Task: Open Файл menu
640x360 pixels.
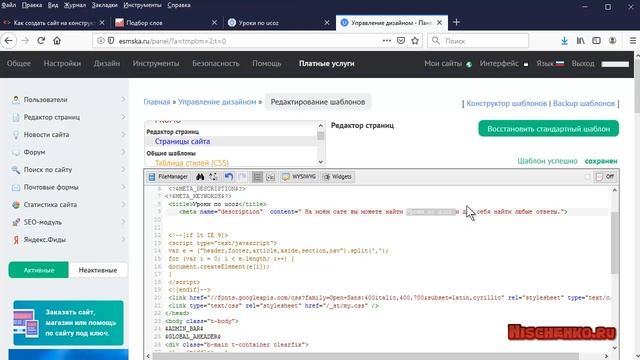Action: pyautogui.click(x=9, y=5)
